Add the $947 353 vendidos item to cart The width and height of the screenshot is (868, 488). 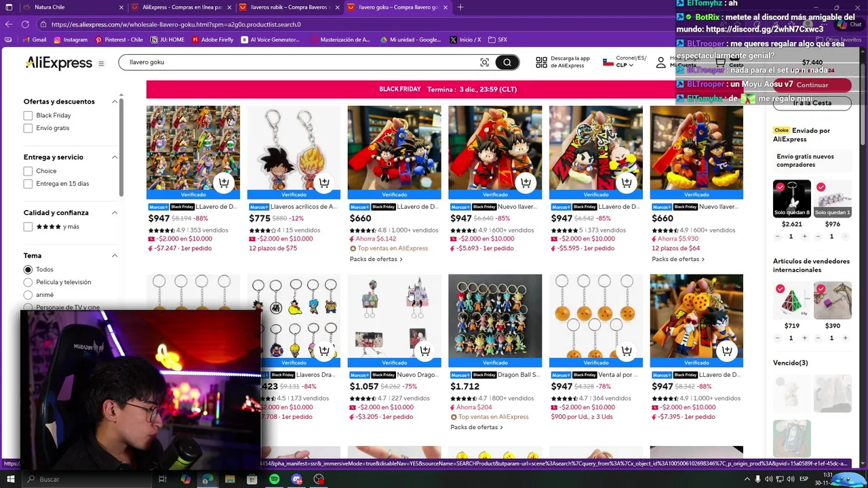click(224, 182)
